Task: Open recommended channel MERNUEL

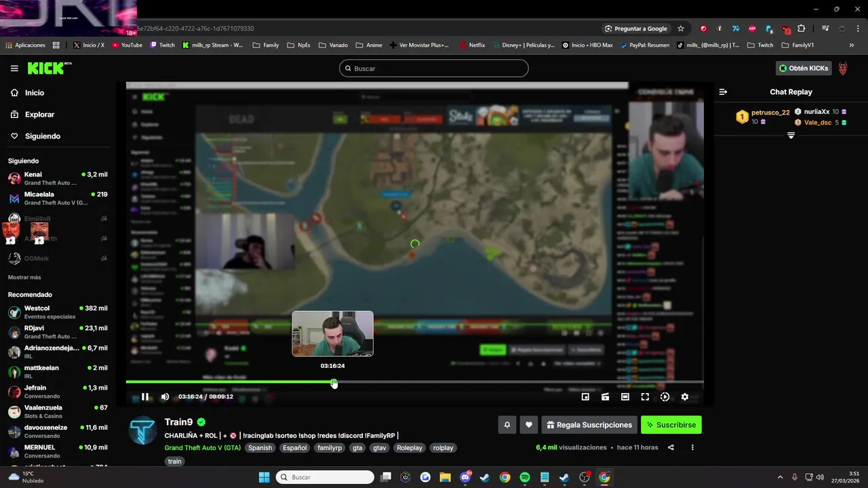Action: coord(58,451)
